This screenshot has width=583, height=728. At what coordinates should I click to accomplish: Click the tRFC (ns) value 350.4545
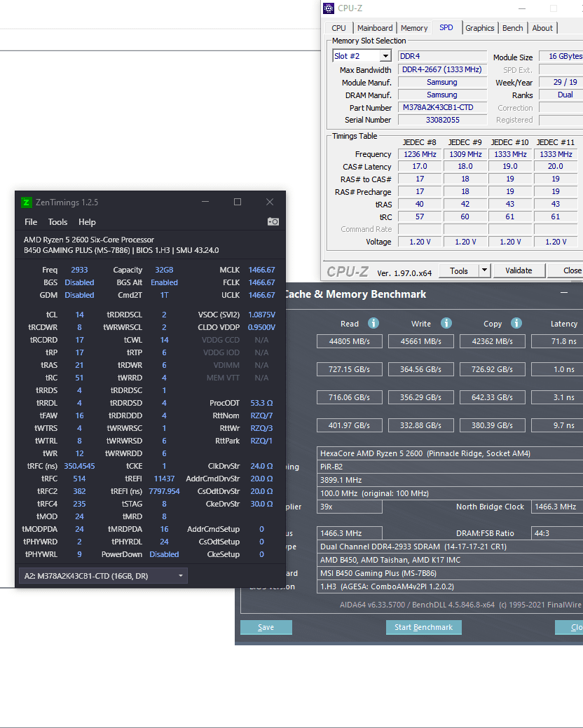[x=79, y=466]
